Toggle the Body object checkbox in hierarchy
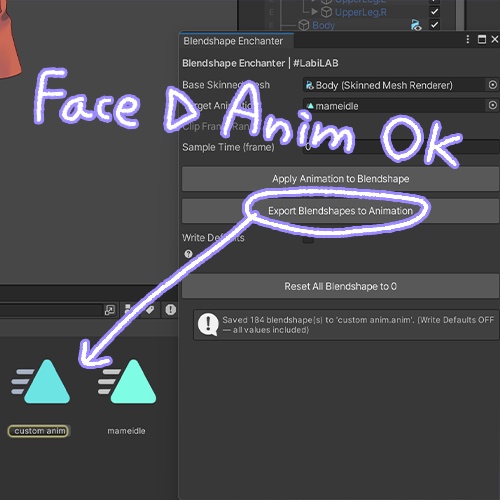This screenshot has height=500, width=500. point(434,25)
